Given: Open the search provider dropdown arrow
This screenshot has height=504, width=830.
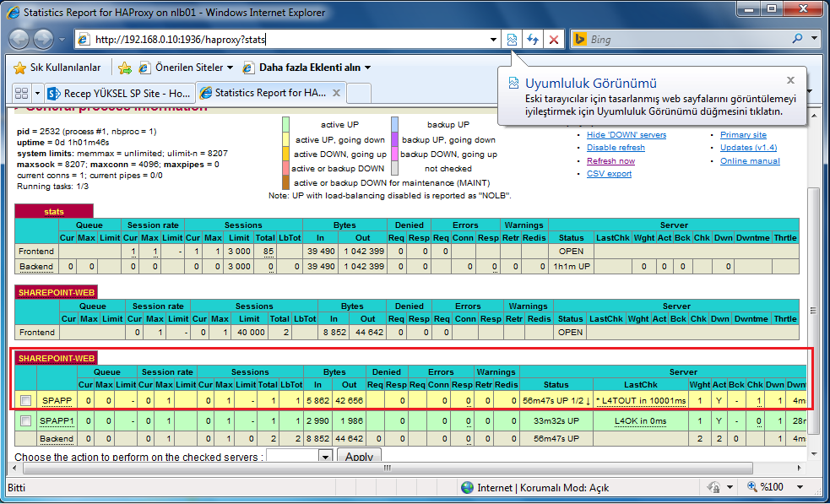Looking at the screenshot, I should pyautogui.click(x=814, y=39).
